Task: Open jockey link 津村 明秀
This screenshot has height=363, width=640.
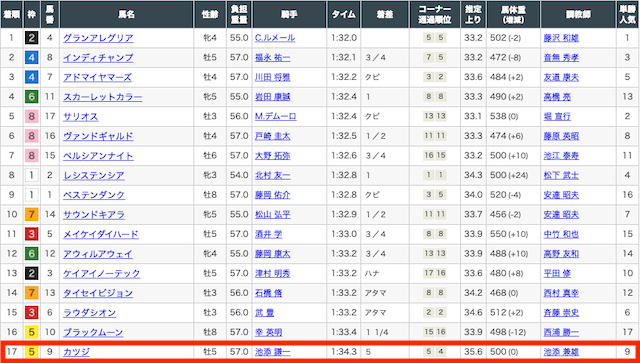Action: [x=273, y=273]
